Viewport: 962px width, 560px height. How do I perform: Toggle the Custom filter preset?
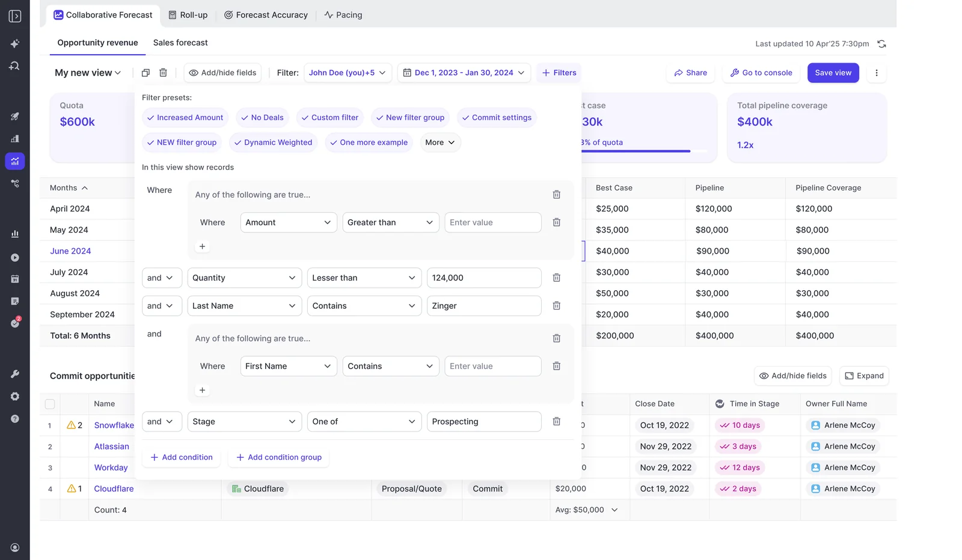pos(330,118)
